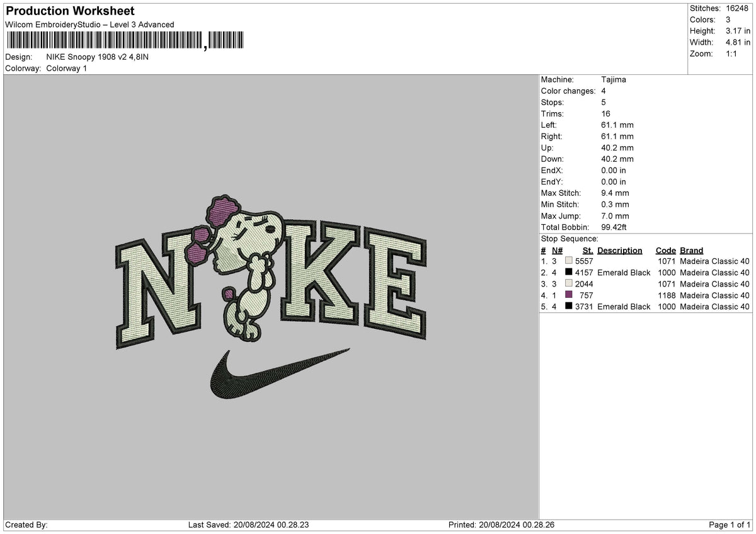
Task: Click the Brand column header
Action: pos(691,250)
